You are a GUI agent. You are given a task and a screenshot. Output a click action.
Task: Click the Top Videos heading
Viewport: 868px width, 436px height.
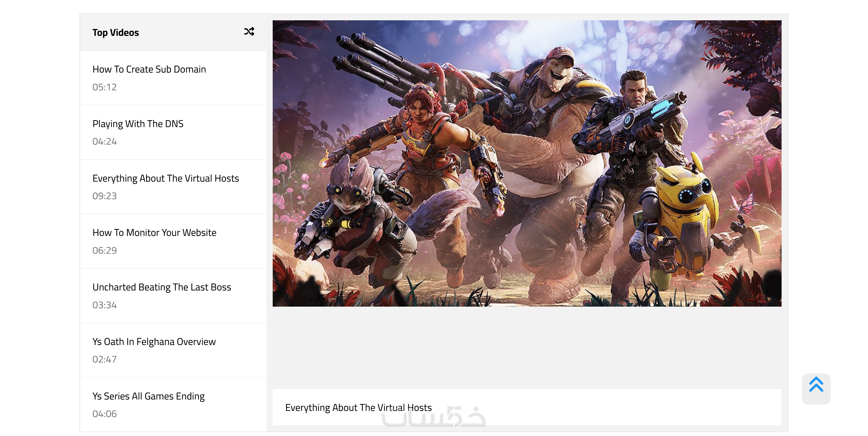[116, 32]
